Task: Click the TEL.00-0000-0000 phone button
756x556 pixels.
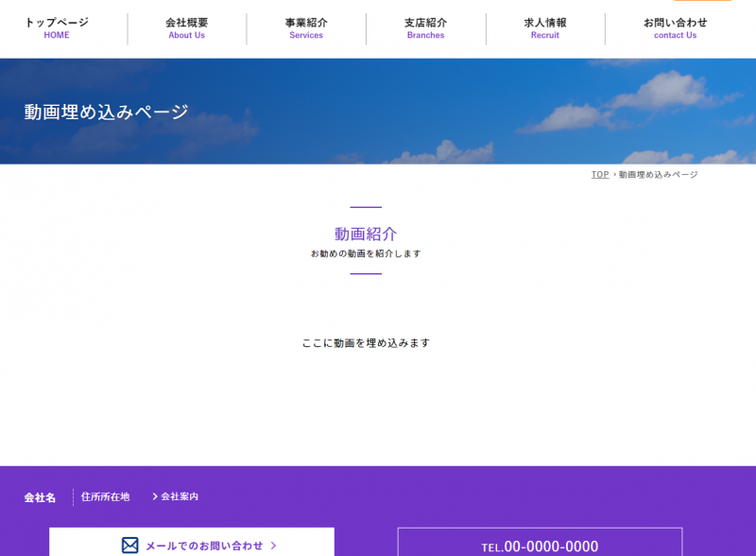Action: pos(540,546)
